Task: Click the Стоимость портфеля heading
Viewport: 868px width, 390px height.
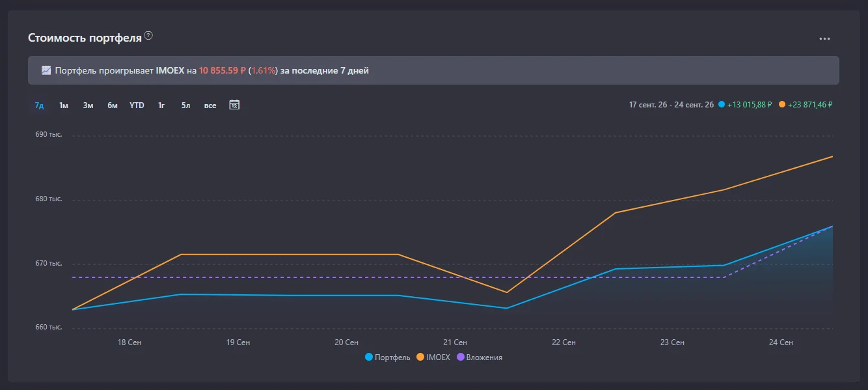Action: [85, 38]
